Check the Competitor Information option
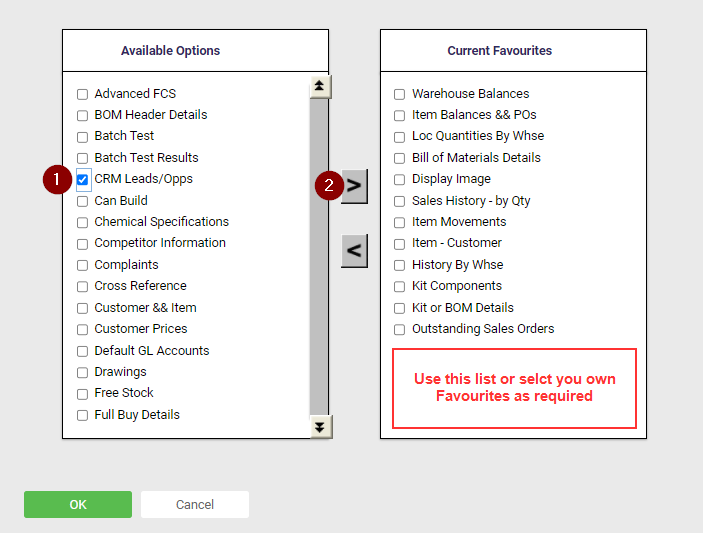This screenshot has width=703, height=533. pos(82,244)
